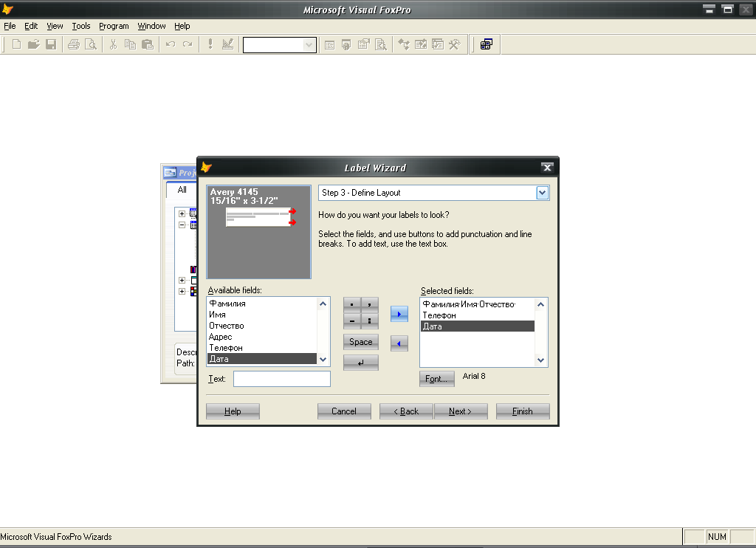Screen dimensions: 756x548
Task: Click the Object Browser toolbar icon
Action: 420,45
